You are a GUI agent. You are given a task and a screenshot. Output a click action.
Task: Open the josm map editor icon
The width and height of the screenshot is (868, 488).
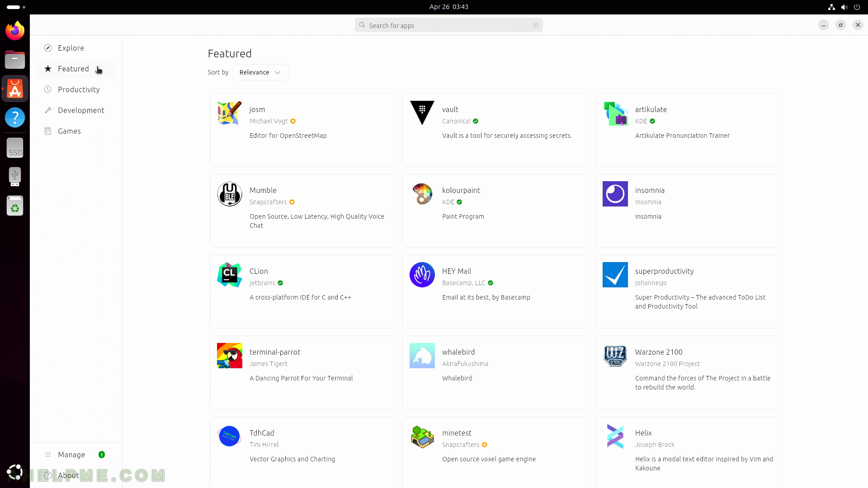(230, 113)
